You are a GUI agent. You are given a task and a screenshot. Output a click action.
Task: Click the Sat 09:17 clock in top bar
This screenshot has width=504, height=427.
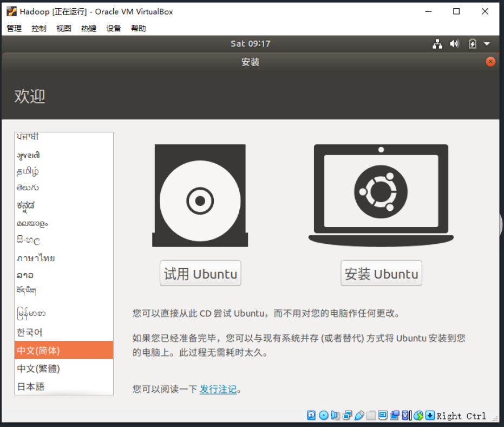click(251, 44)
